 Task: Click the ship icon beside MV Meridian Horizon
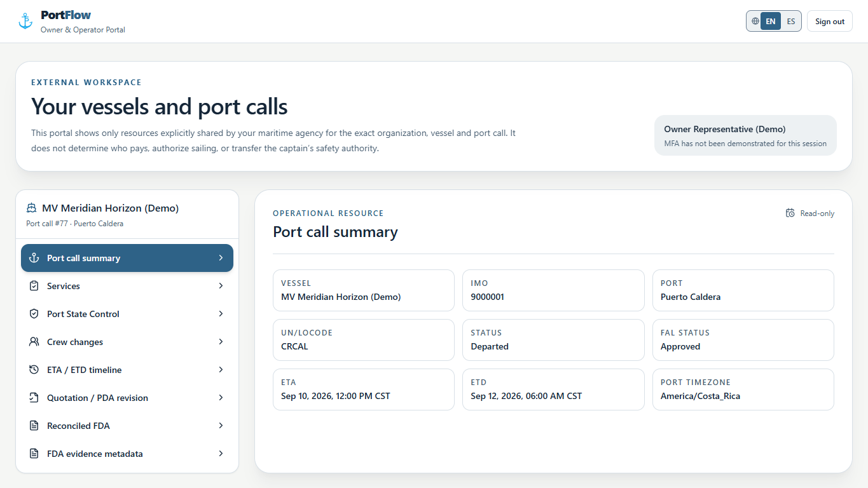[32, 208]
